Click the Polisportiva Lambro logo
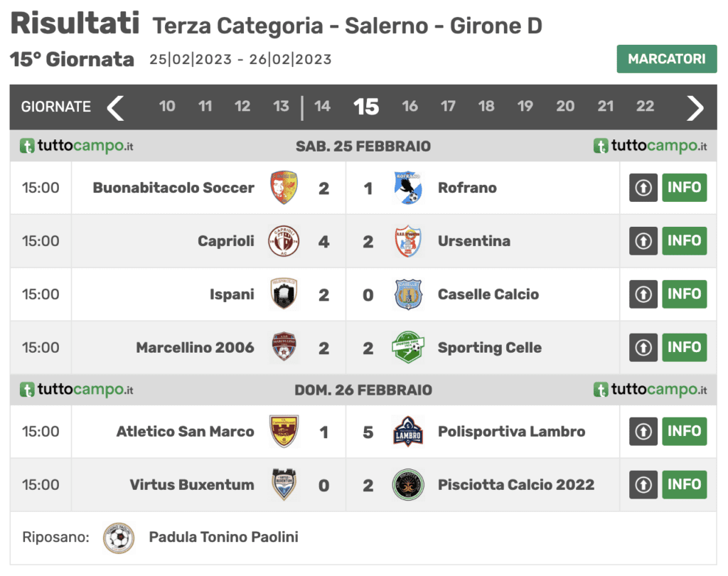This screenshot has width=728, height=576. [x=408, y=432]
